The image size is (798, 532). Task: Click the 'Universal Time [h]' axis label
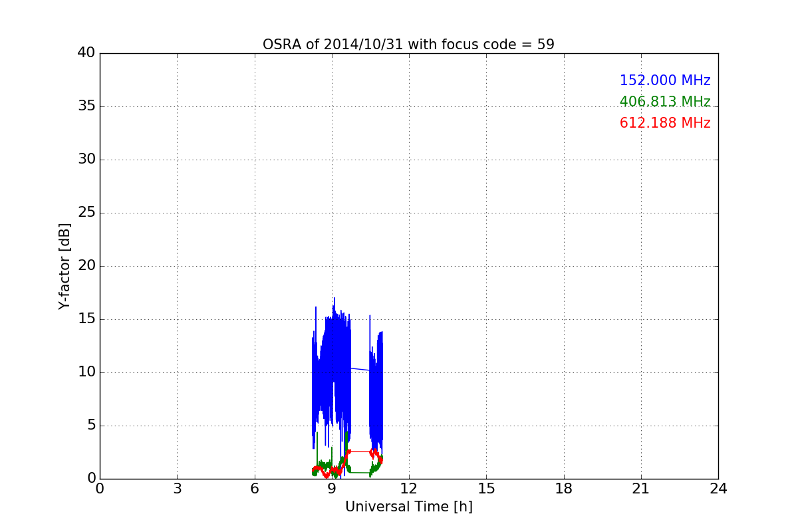409,507
